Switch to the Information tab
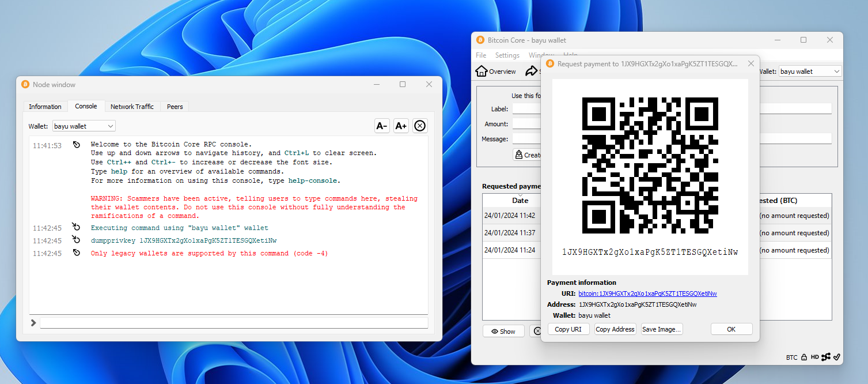The width and height of the screenshot is (868, 384). pos(45,107)
